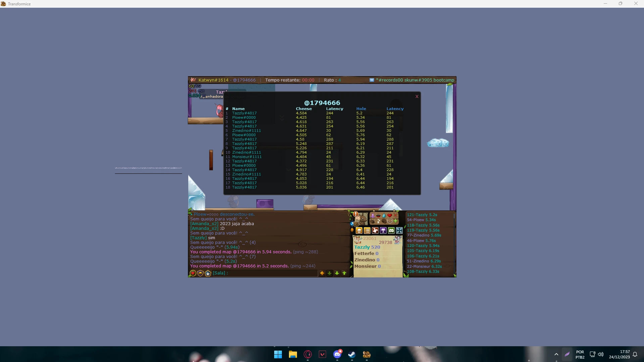The width and height of the screenshot is (644, 362).
Task: Click the Hole column header
Action: point(361,109)
